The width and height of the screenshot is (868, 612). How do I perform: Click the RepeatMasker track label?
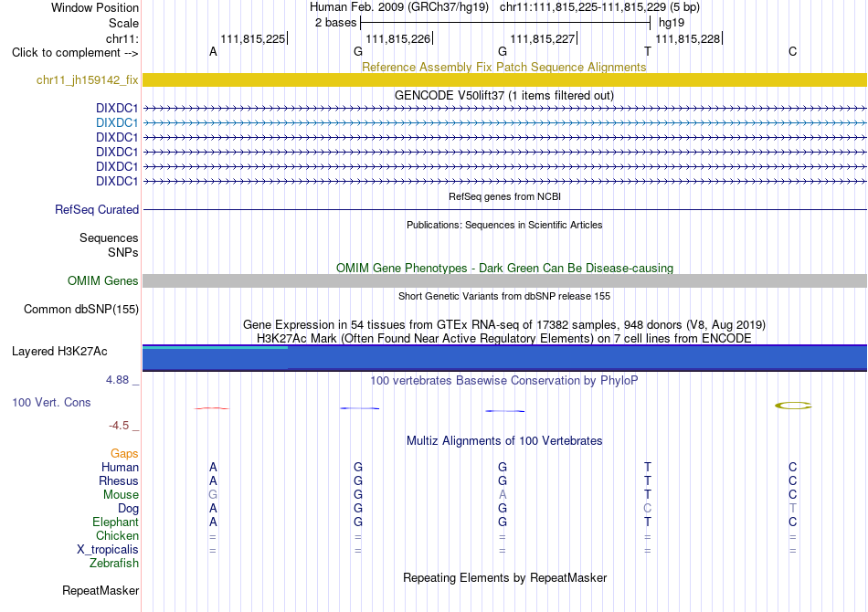click(x=101, y=590)
